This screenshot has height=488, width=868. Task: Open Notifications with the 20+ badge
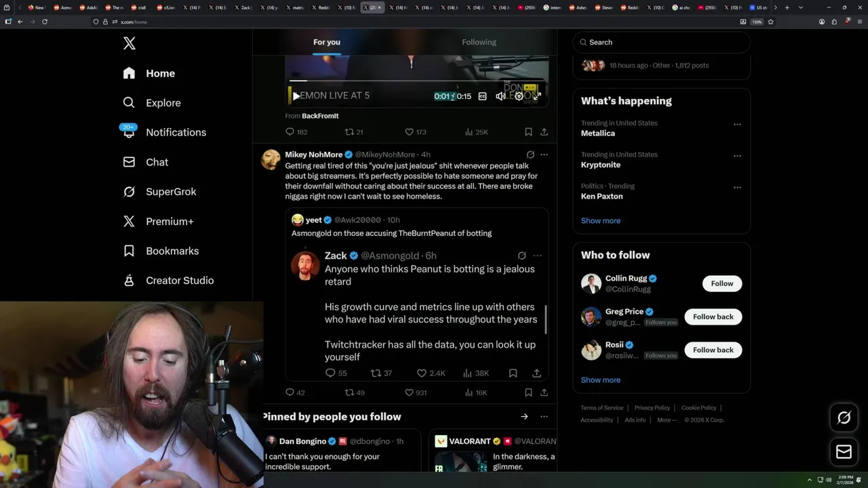164,132
